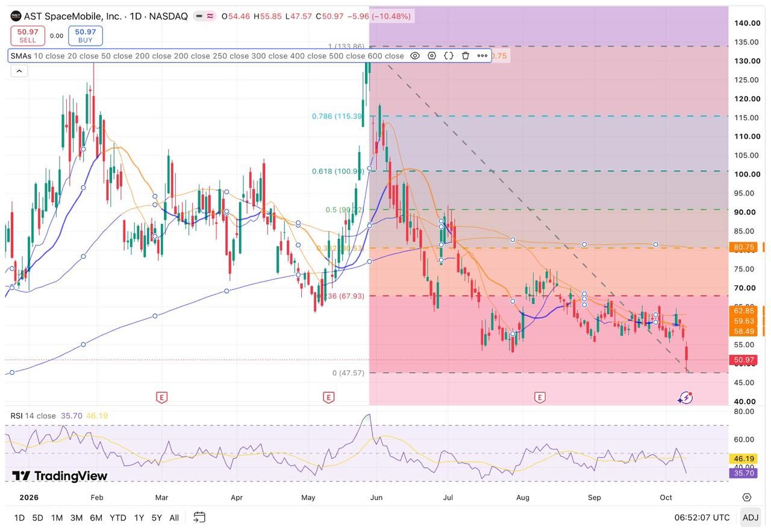This screenshot has width=771, height=532.
Task: Open the August earnings E marker
Action: (540, 397)
